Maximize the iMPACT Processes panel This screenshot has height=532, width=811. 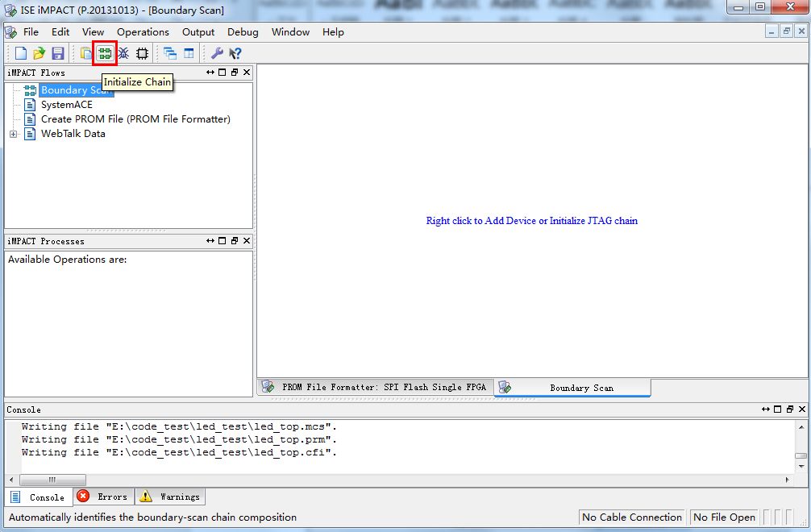click(x=222, y=241)
